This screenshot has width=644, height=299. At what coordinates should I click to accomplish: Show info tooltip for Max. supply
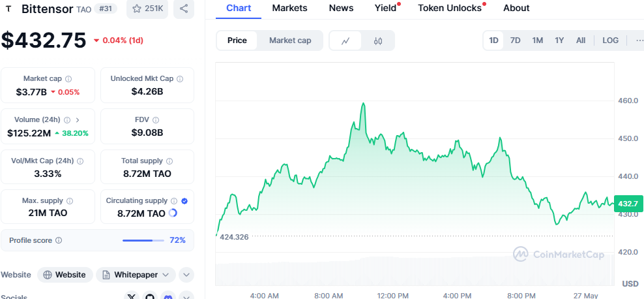point(70,200)
